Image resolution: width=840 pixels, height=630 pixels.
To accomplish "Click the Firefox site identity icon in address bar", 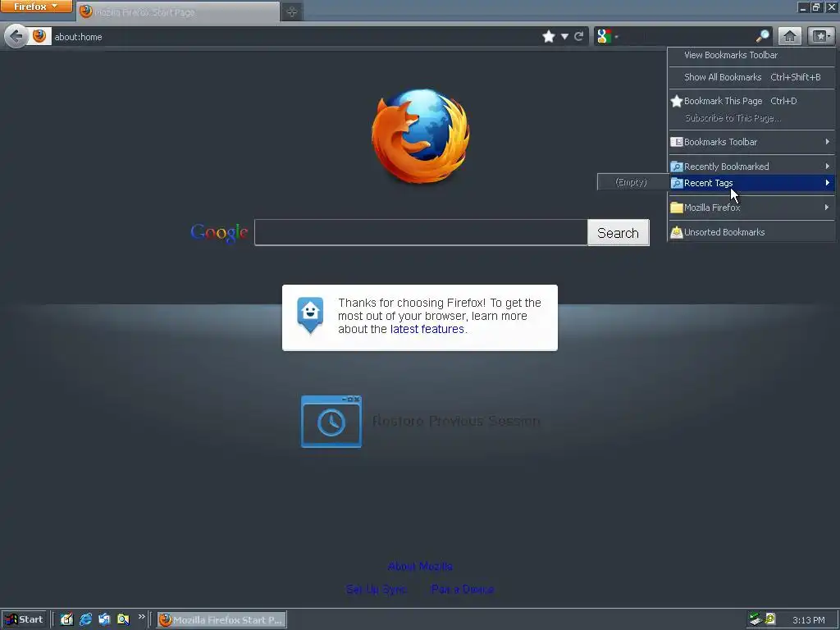I will (x=39, y=36).
